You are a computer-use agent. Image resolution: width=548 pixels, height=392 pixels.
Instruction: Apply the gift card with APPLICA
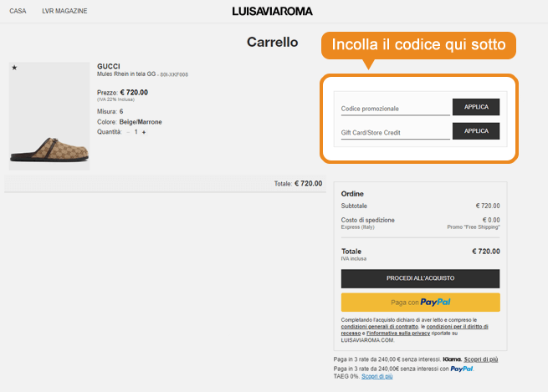[476, 131]
